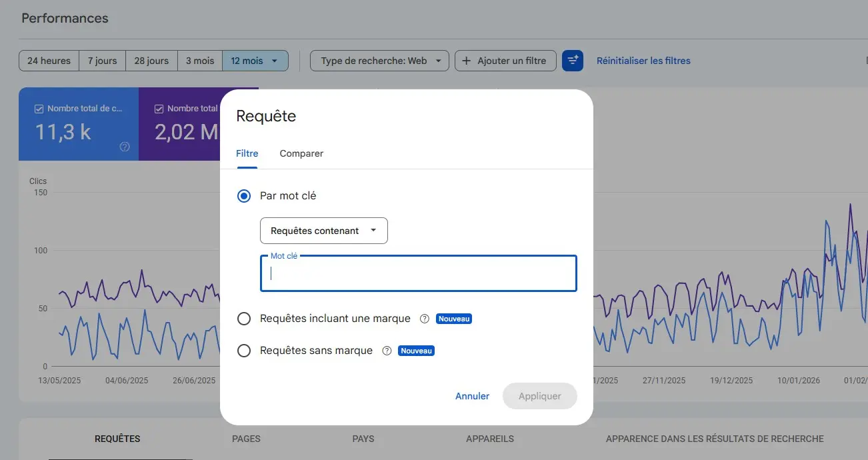This screenshot has height=460, width=868.
Task: Choose Requêtes incluant une marque
Action: tap(244, 319)
